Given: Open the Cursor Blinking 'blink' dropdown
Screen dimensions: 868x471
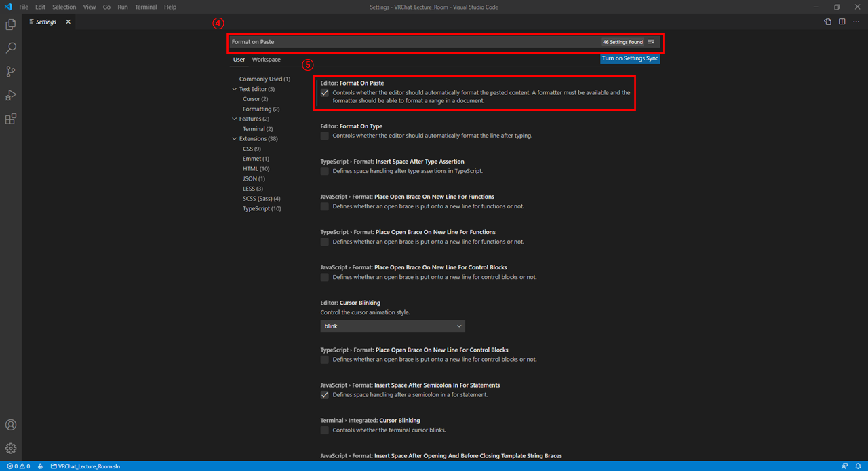Looking at the screenshot, I should coord(393,326).
